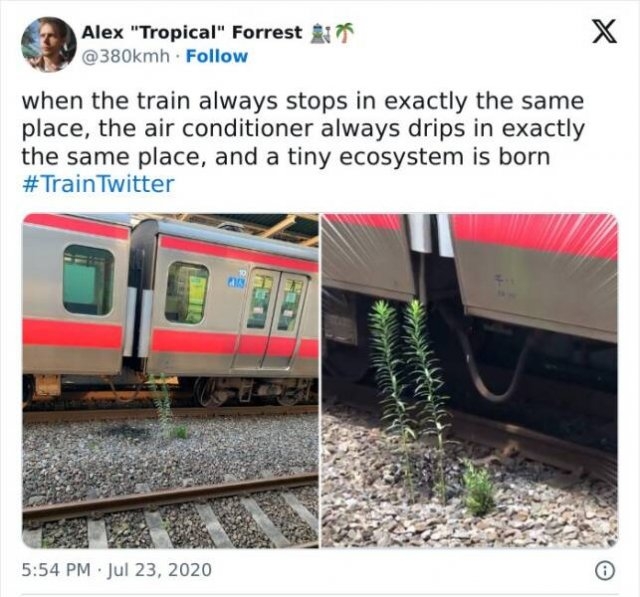View the right plant close-up photo
The image size is (640, 597).
(x=470, y=380)
